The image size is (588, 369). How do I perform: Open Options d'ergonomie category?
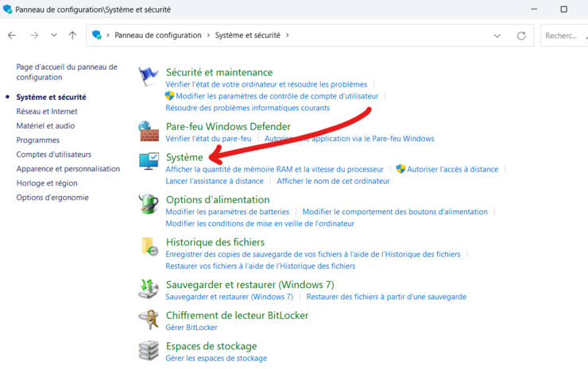[52, 198]
